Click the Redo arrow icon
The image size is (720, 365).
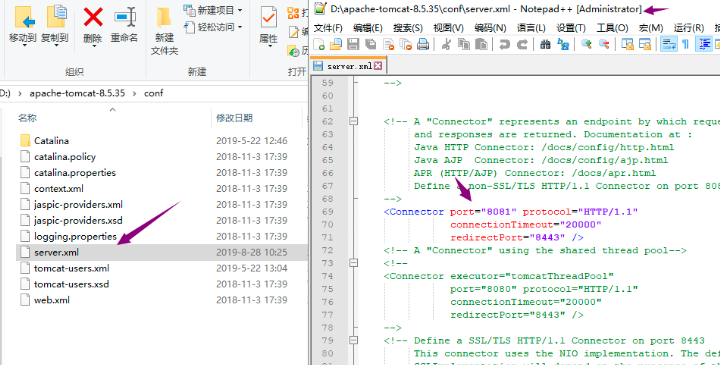click(522, 45)
